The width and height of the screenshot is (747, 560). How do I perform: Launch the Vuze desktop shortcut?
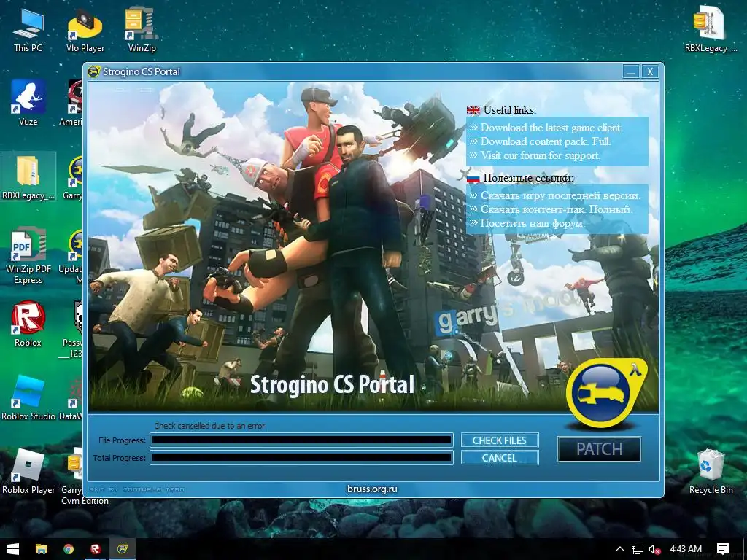tap(28, 104)
